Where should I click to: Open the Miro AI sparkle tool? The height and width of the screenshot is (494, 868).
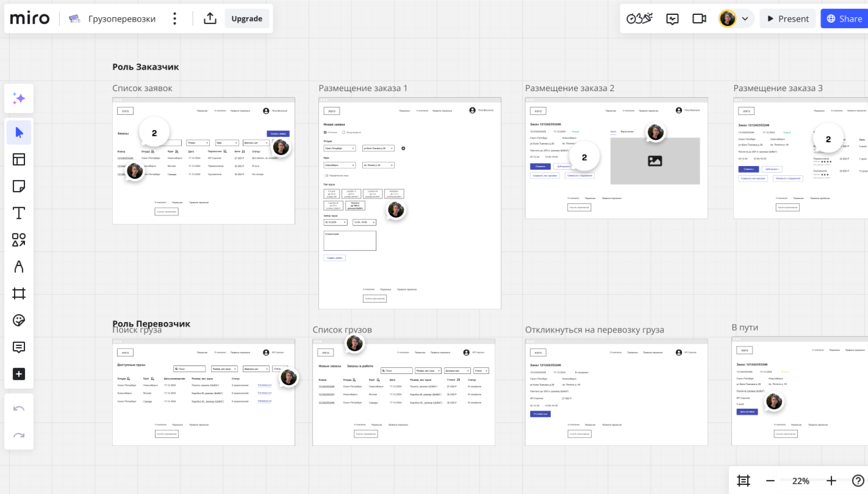click(x=19, y=98)
